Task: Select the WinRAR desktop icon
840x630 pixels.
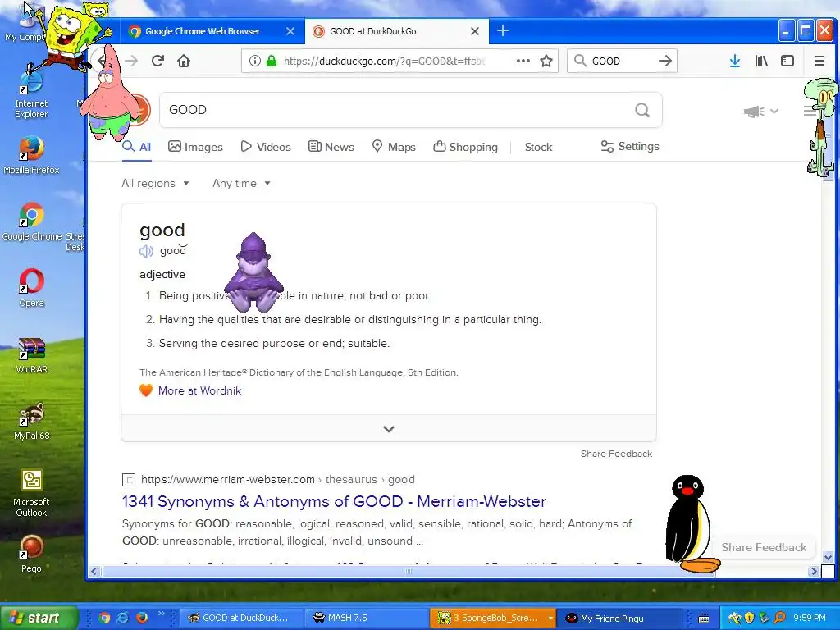Action: tap(32, 354)
